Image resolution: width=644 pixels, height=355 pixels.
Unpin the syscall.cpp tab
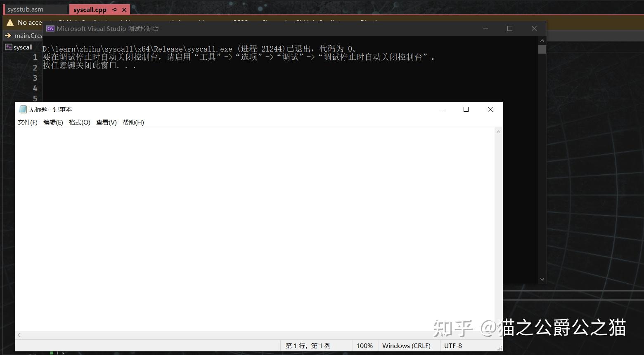click(x=114, y=9)
